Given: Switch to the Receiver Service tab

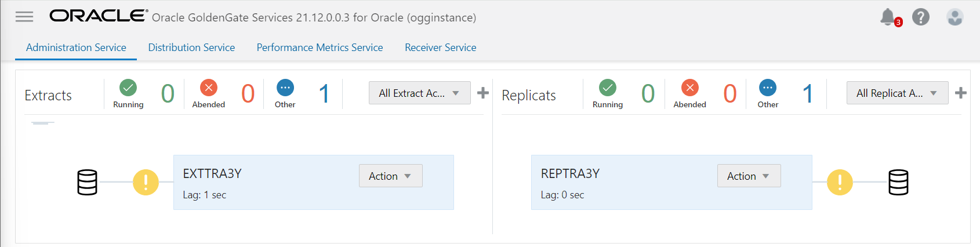Looking at the screenshot, I should point(441,48).
